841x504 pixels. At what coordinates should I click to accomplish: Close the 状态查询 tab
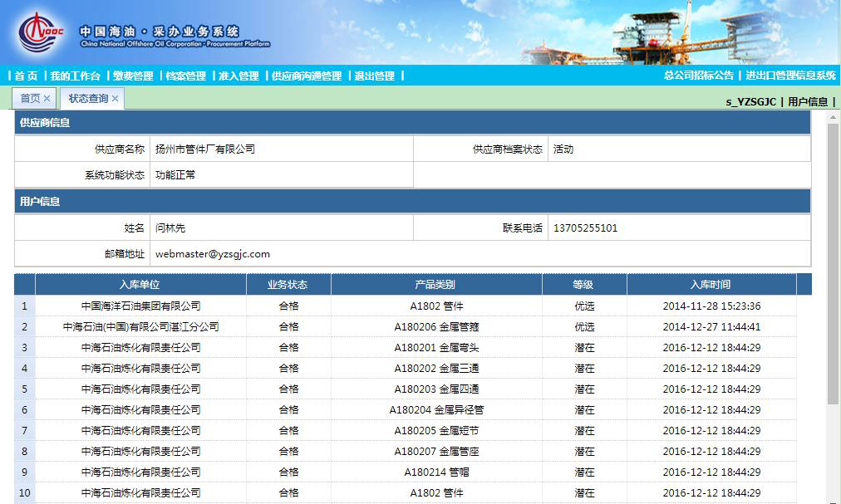(116, 99)
